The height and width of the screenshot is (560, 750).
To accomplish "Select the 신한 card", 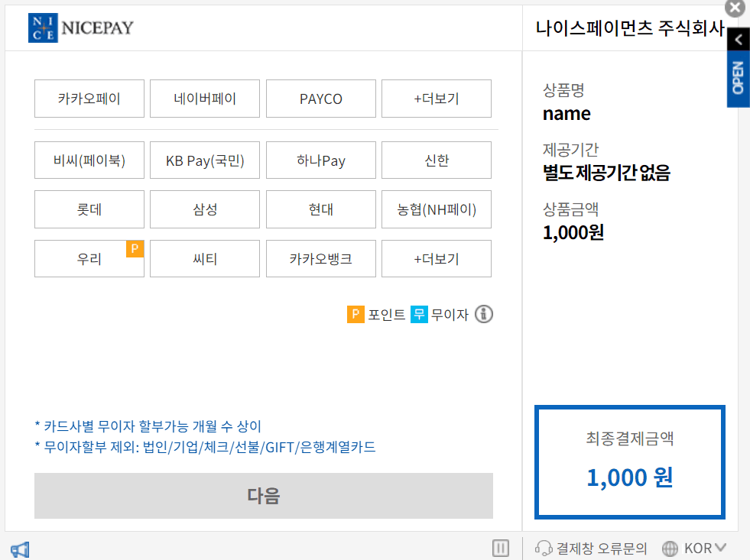I will pos(436,160).
